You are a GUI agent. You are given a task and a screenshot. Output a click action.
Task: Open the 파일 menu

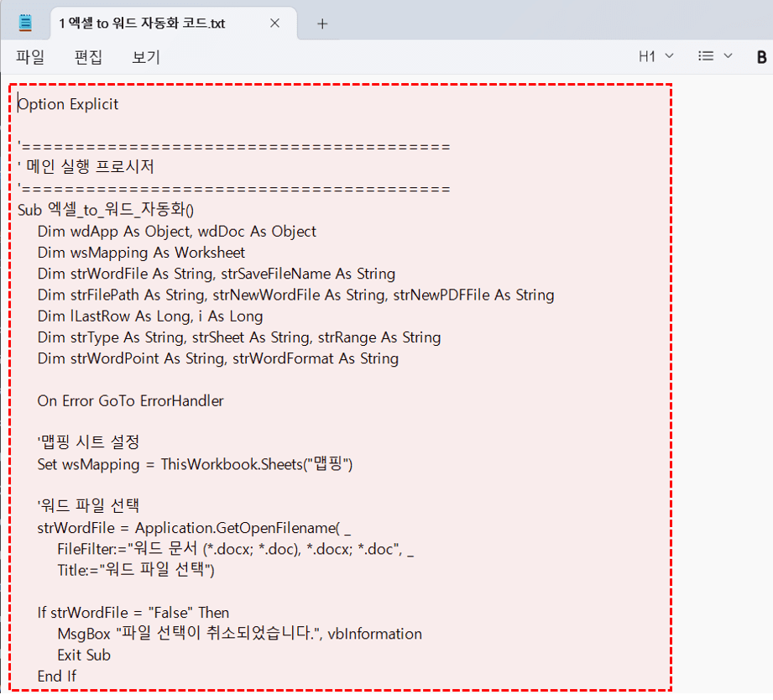tap(30, 56)
